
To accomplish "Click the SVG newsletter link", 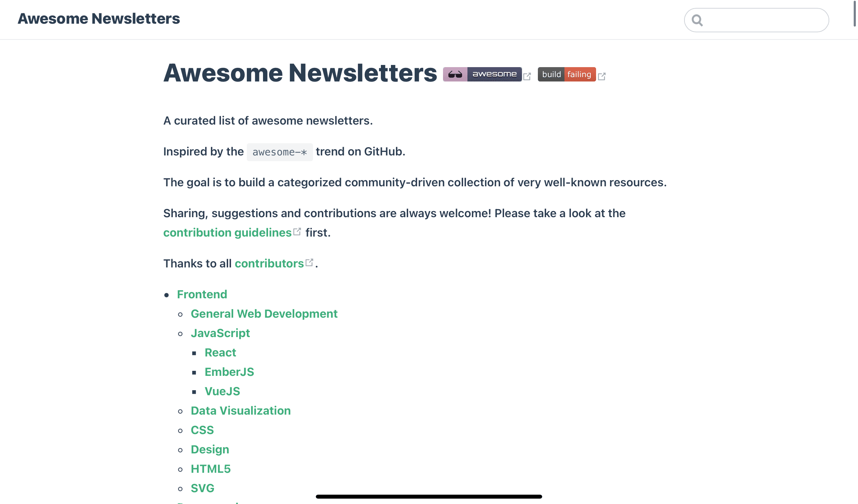I will coord(202,488).
